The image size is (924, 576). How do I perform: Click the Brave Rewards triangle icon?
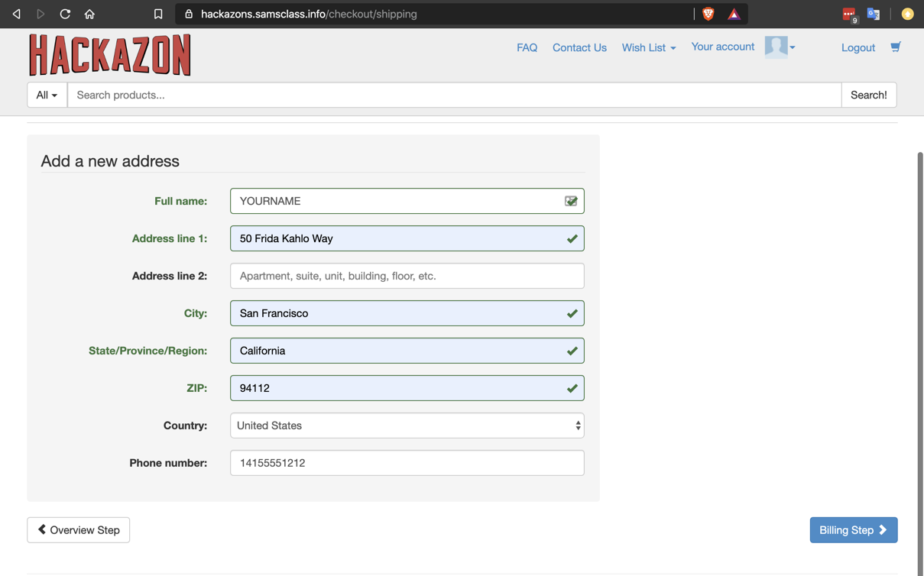click(x=734, y=14)
